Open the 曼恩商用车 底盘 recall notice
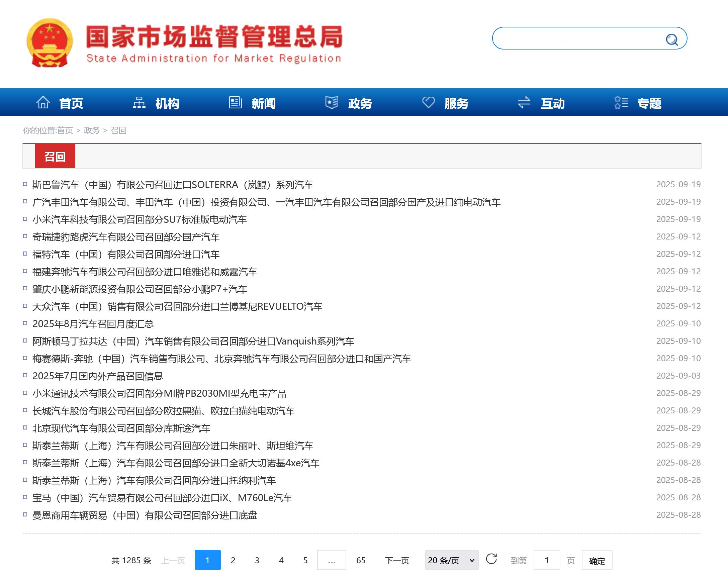This screenshot has height=582, width=728. pyautogui.click(x=145, y=515)
